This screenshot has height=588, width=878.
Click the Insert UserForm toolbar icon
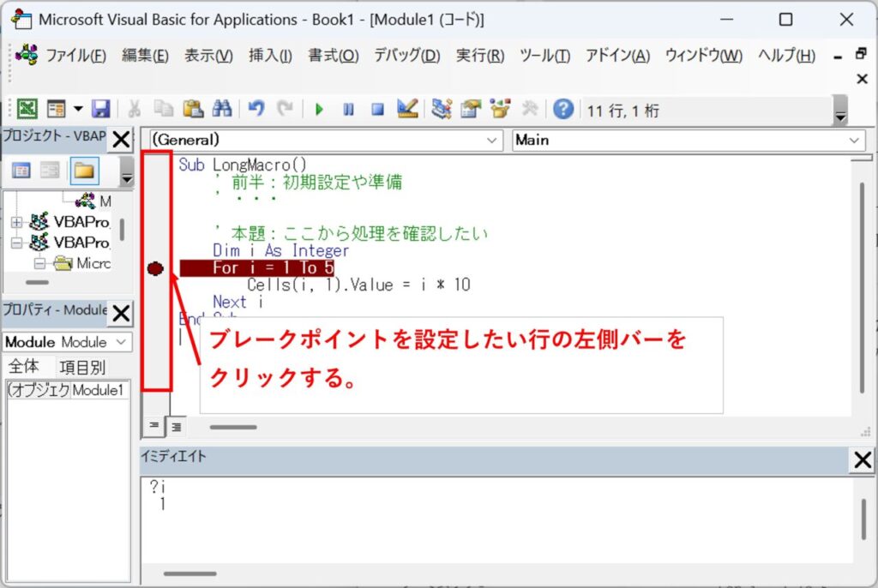tap(57, 109)
